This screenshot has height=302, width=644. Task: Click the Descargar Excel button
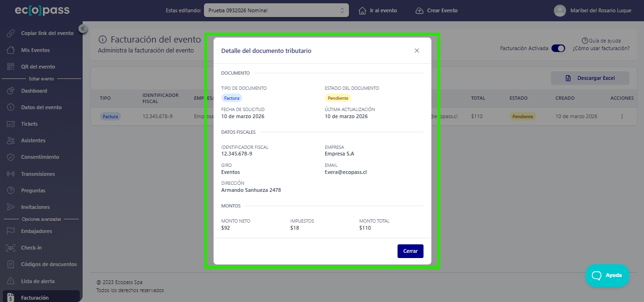tap(590, 78)
